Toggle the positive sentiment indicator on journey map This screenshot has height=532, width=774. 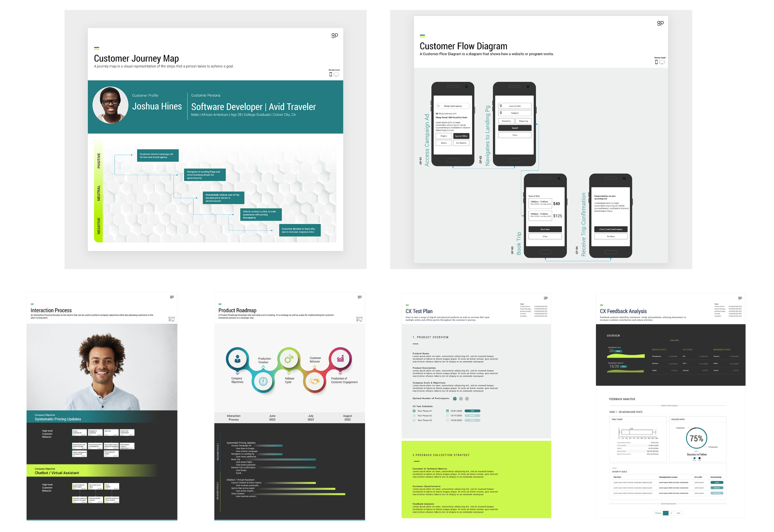pyautogui.click(x=100, y=159)
